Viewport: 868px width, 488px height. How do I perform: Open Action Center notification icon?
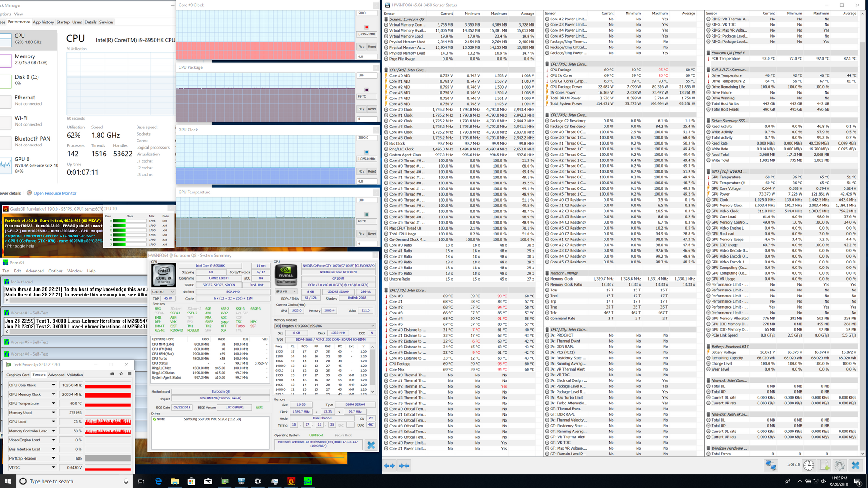[857, 481]
